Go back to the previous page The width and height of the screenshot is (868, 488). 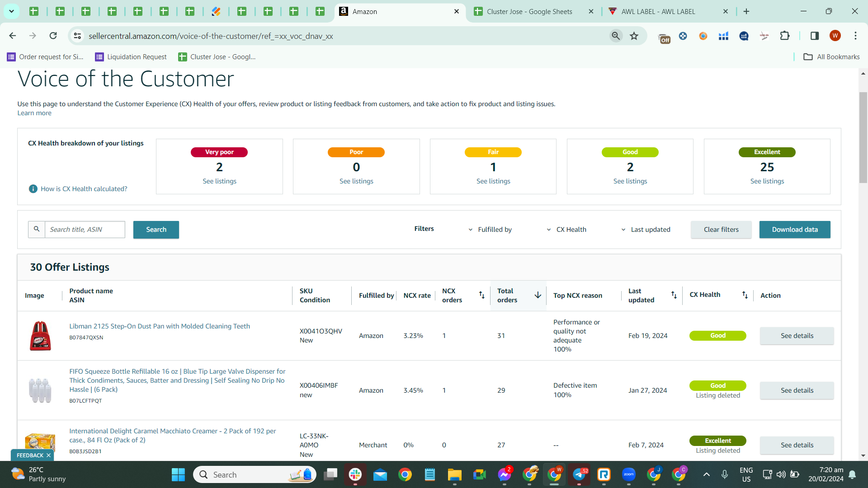pyautogui.click(x=13, y=36)
